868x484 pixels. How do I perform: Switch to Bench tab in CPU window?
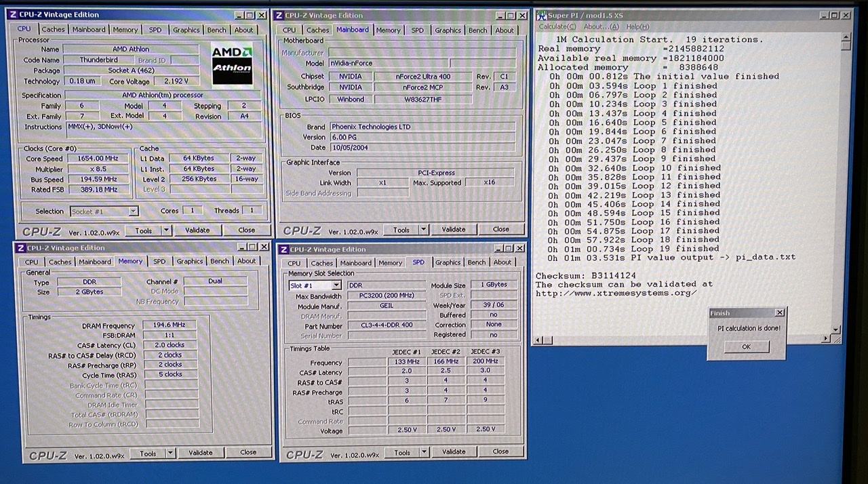217,30
